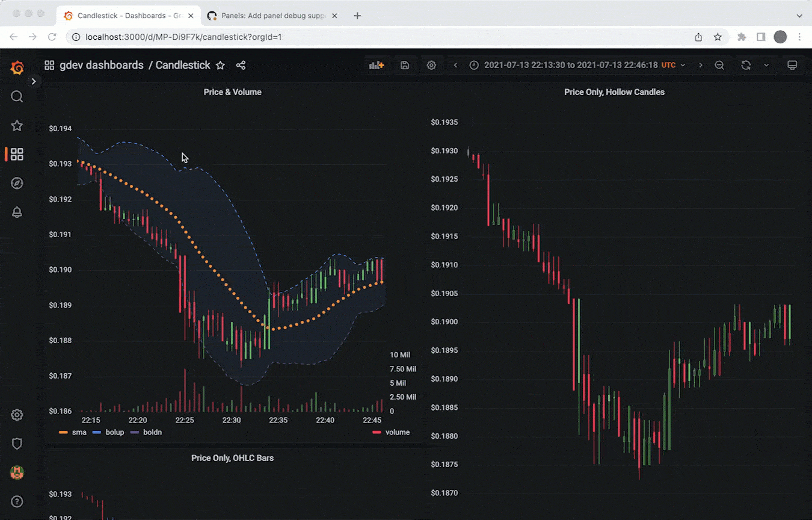Click the bolup legend color swatch

coord(97,432)
